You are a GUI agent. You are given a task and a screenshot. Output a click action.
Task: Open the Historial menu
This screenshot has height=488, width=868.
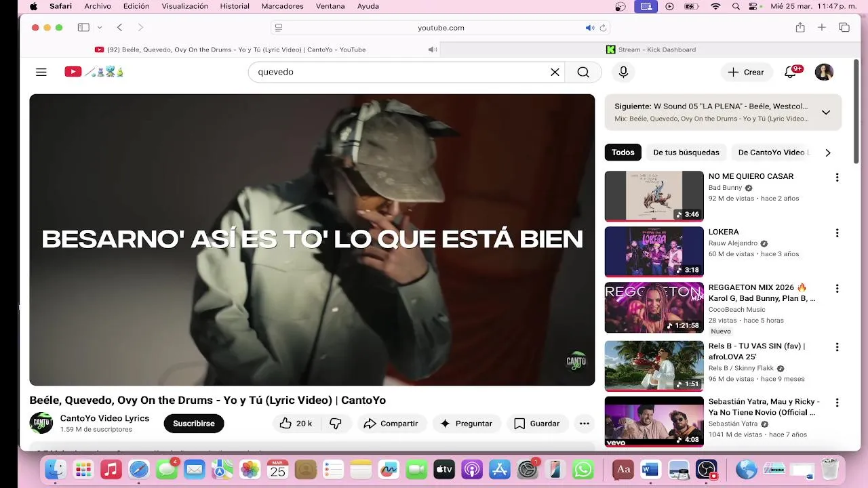pyautogui.click(x=235, y=6)
